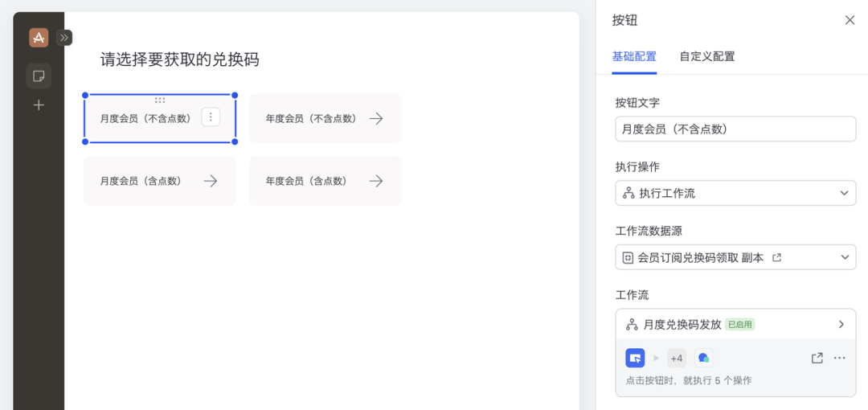Open the page note icon in sidebar
The height and width of the screenshot is (410, 868).
(39, 76)
